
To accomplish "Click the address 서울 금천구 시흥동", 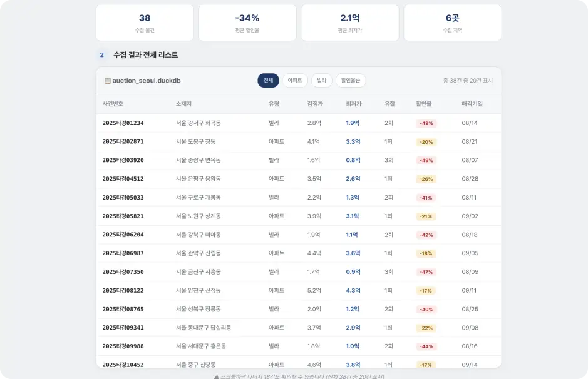I will pos(199,272).
